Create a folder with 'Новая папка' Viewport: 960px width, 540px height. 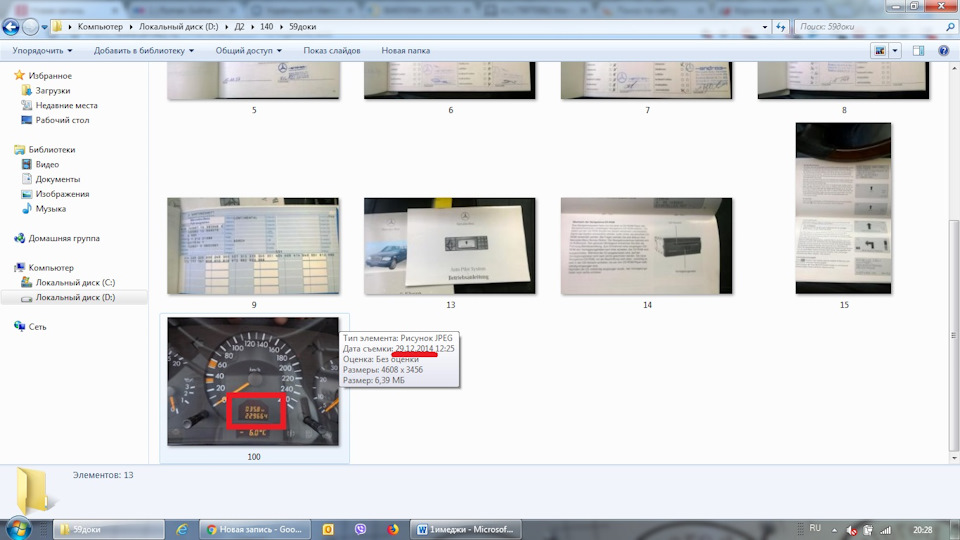click(406, 51)
